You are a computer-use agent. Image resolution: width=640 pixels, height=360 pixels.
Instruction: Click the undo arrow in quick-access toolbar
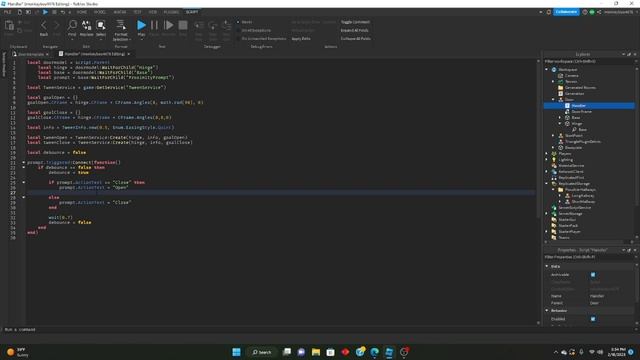(x=62, y=12)
